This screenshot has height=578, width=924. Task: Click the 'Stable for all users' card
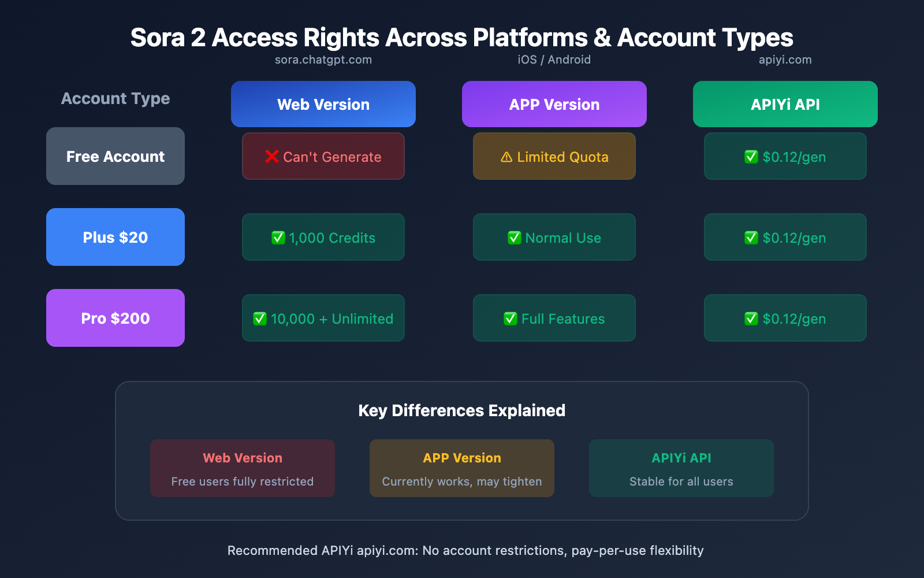point(681,468)
